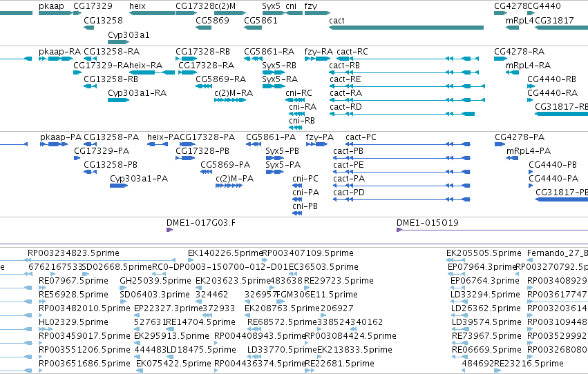588x374 pixels.
Task: Select transcript cni-RB
Action: click(x=296, y=128)
